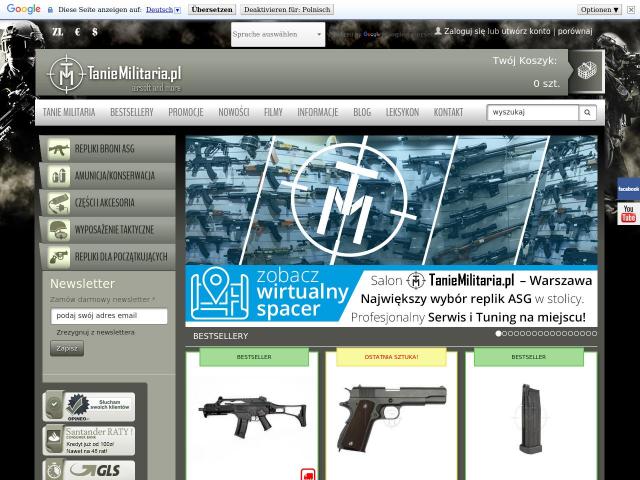Switch currency to ZŁ
This screenshot has height=480, width=640.
(x=58, y=31)
